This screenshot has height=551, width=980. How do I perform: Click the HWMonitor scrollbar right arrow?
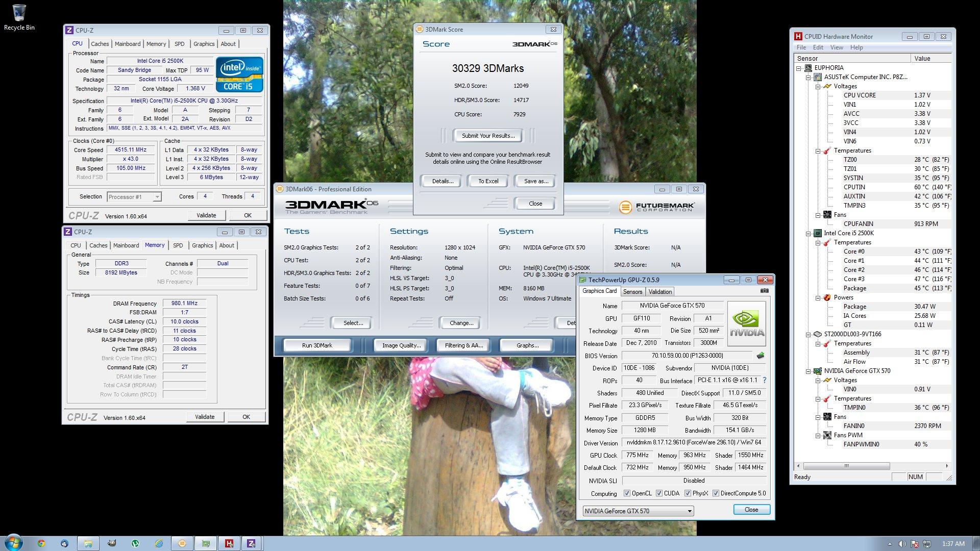coord(947,466)
